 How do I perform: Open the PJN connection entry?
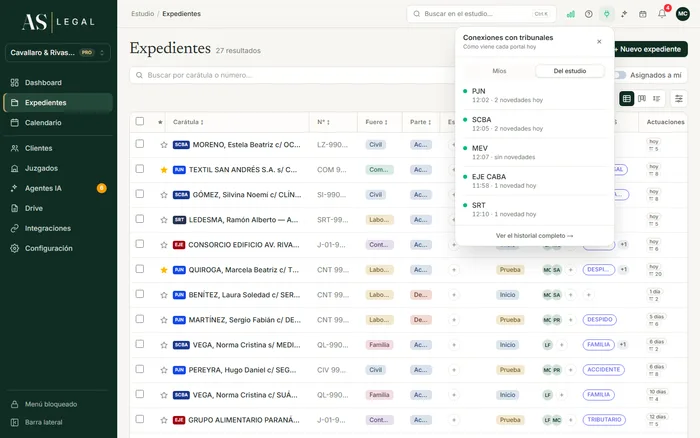pos(534,95)
